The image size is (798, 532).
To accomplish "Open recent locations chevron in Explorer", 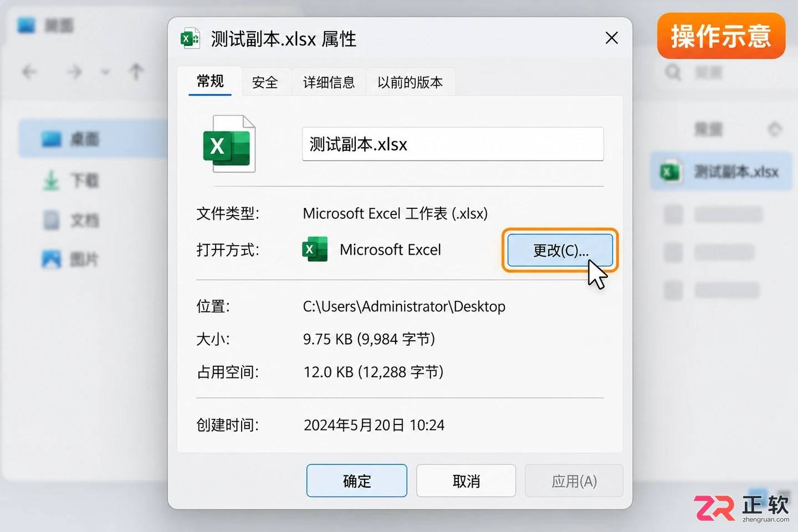I will [105, 72].
